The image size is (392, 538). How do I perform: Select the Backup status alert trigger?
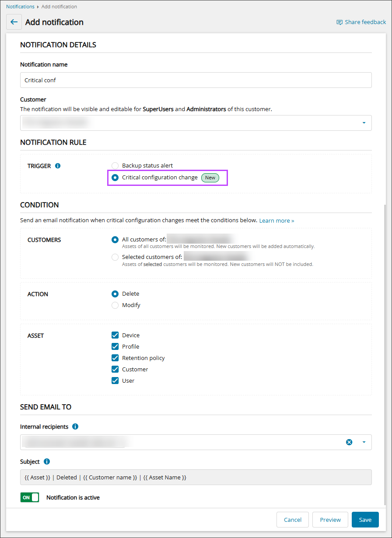click(115, 166)
